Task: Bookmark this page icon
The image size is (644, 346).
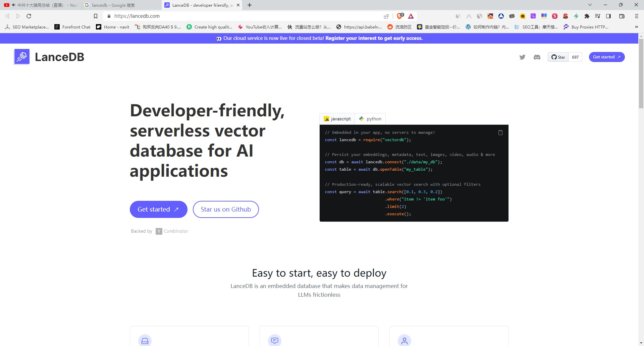Action: click(96, 16)
